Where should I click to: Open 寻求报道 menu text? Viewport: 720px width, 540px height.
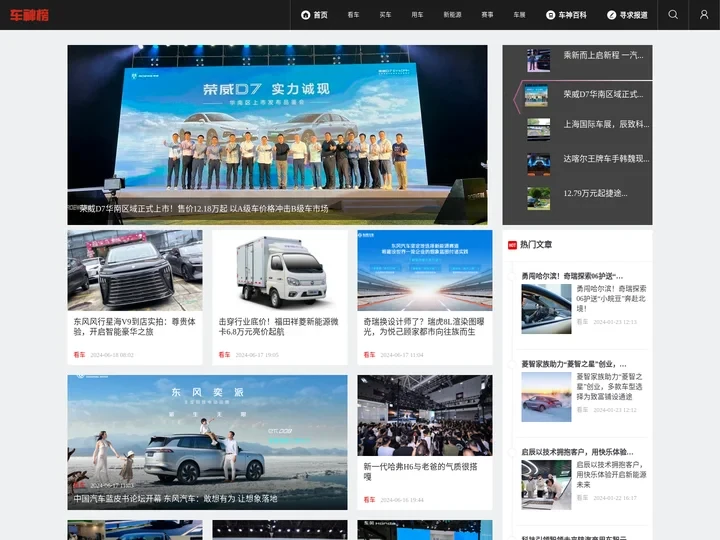pyautogui.click(x=633, y=15)
